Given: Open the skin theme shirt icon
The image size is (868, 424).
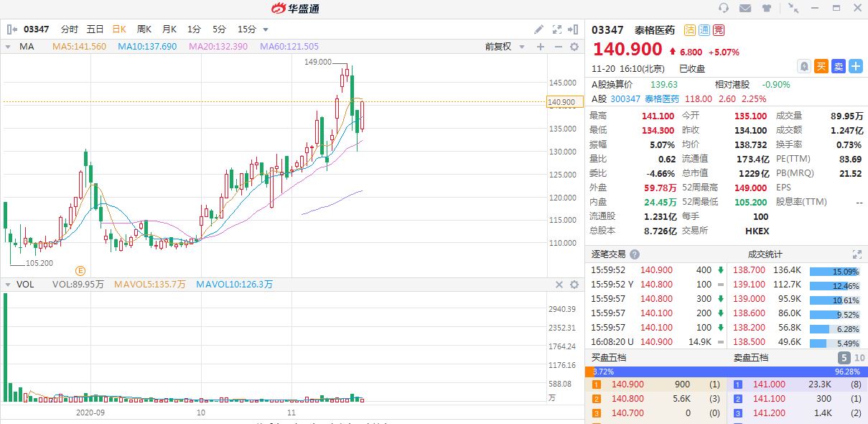Looking at the screenshot, I should tap(767, 8).
